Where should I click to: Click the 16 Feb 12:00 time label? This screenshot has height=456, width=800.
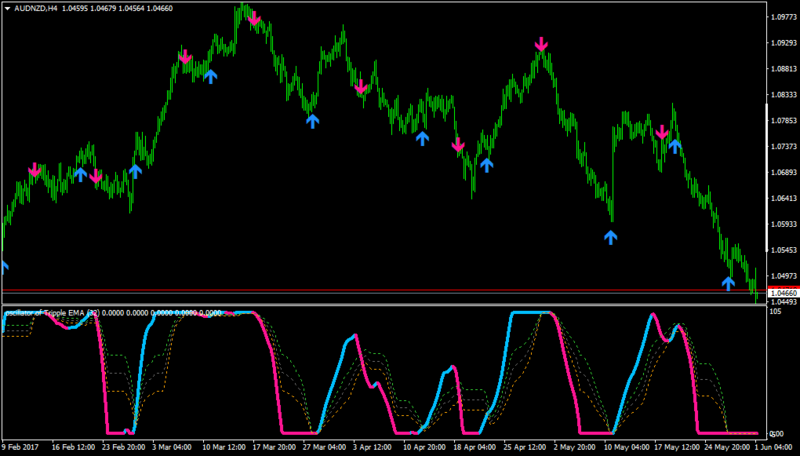(73, 447)
